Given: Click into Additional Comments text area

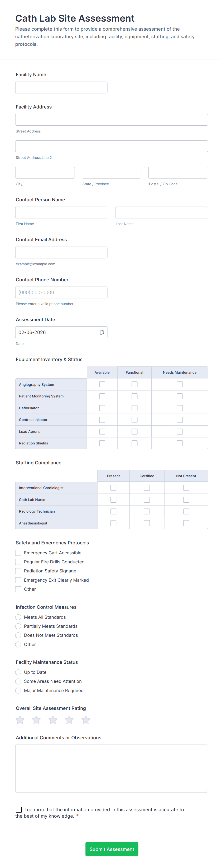Looking at the screenshot, I should click(111, 768).
